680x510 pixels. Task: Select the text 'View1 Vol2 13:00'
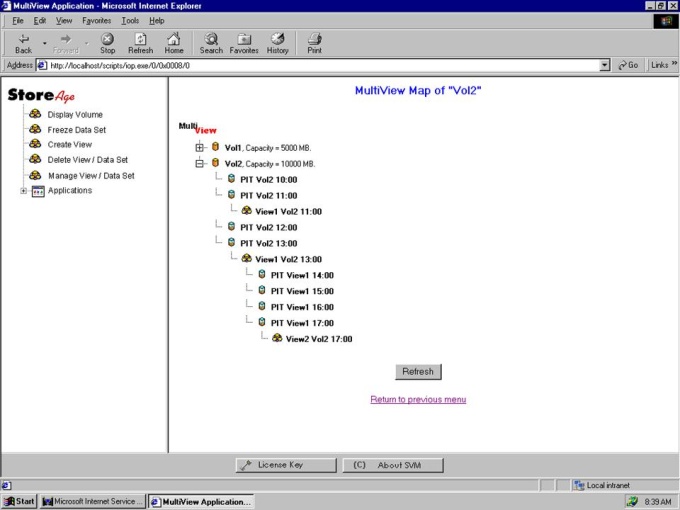(x=288, y=259)
